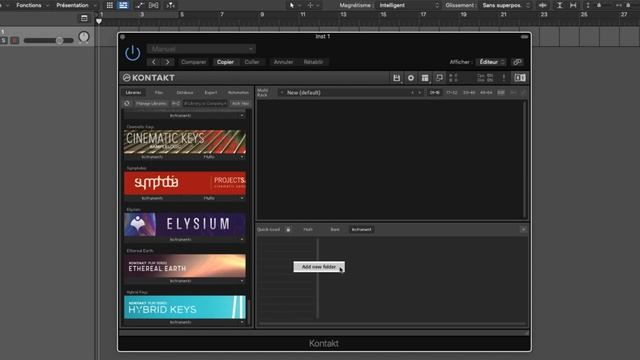
Task: Switch to the Expert tab
Action: pyautogui.click(x=211, y=93)
